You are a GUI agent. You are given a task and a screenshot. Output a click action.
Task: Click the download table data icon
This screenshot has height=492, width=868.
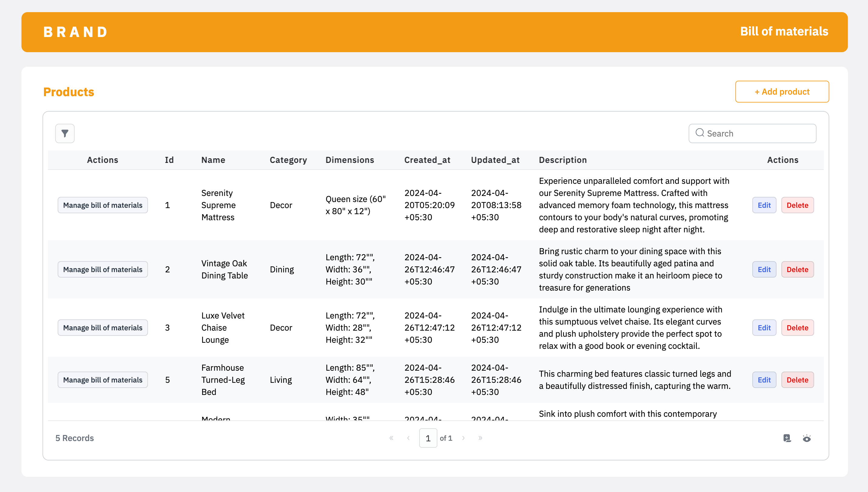click(787, 438)
